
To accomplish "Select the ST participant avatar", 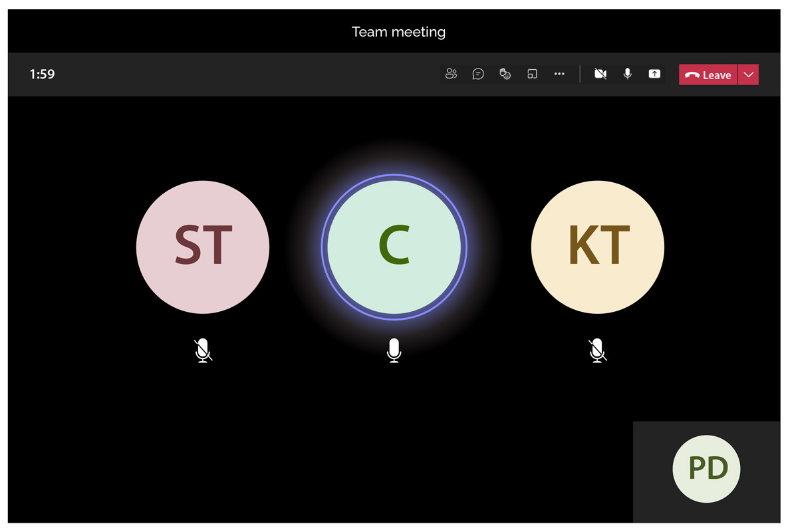I will pos(203,247).
